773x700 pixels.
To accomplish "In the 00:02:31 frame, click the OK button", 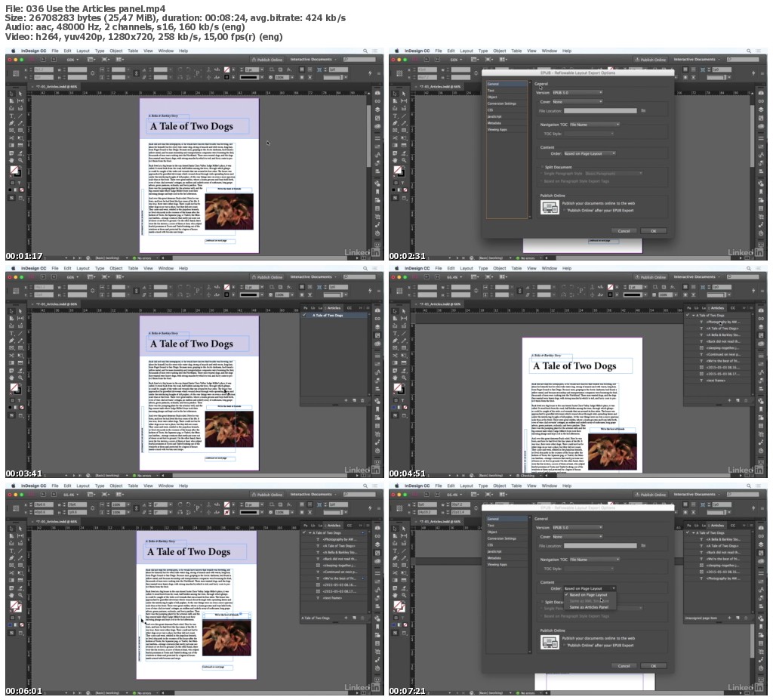I will 654,231.
